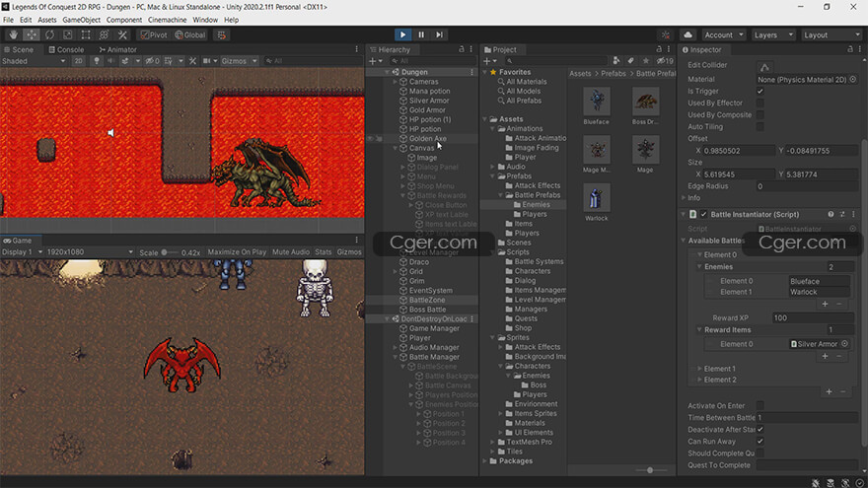Image resolution: width=868 pixels, height=488 pixels.
Task: Open Layout dropdown
Action: pyautogui.click(x=832, y=35)
